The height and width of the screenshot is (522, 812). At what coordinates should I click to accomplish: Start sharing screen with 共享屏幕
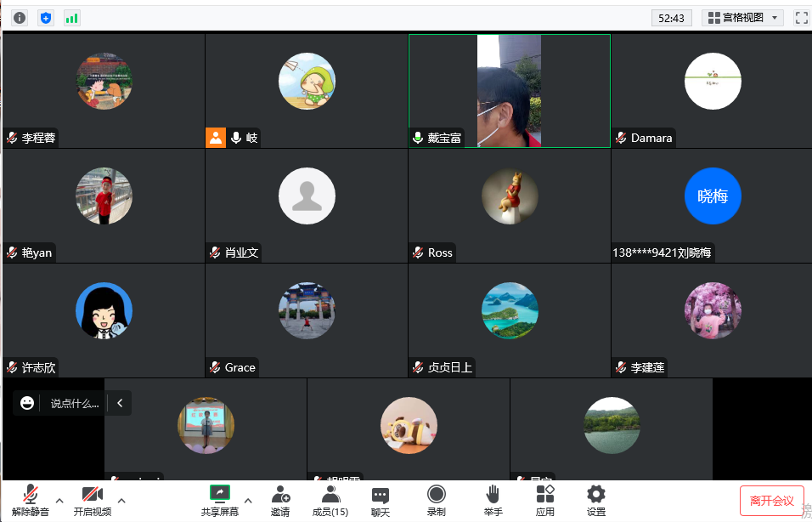(220, 501)
